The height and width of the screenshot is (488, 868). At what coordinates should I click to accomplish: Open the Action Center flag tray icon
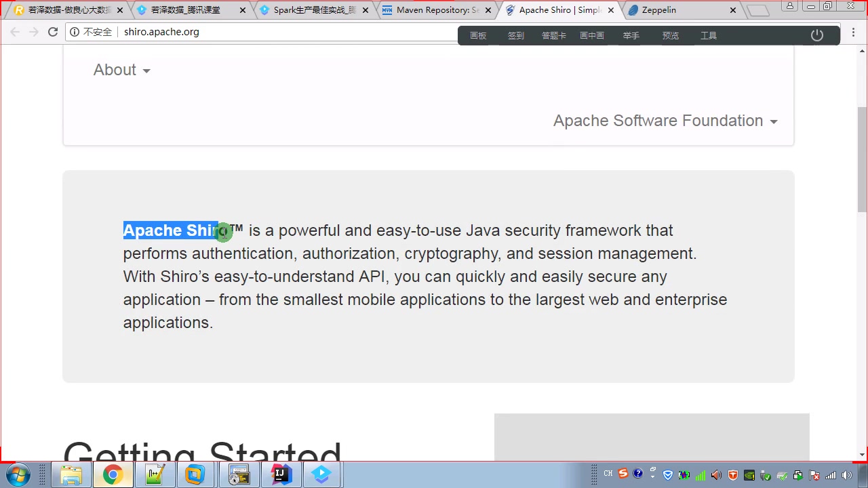click(x=814, y=475)
